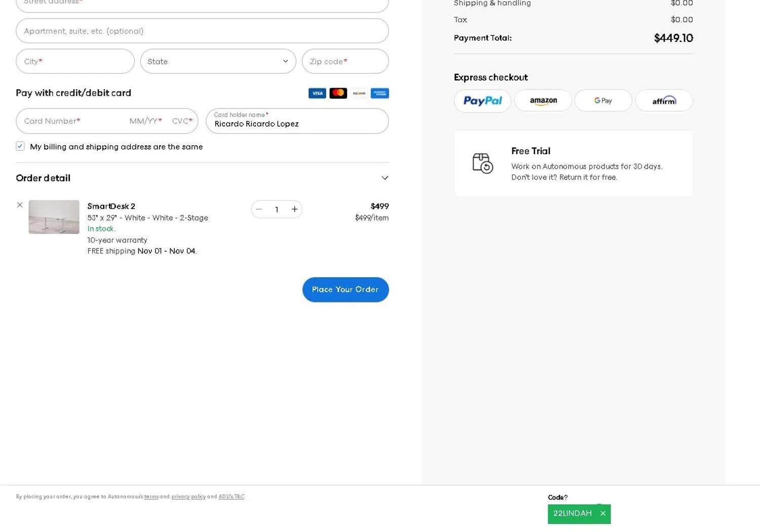The image size is (760, 532).
Task: Click the SmartDesk 2 product title
Action: pos(111,206)
